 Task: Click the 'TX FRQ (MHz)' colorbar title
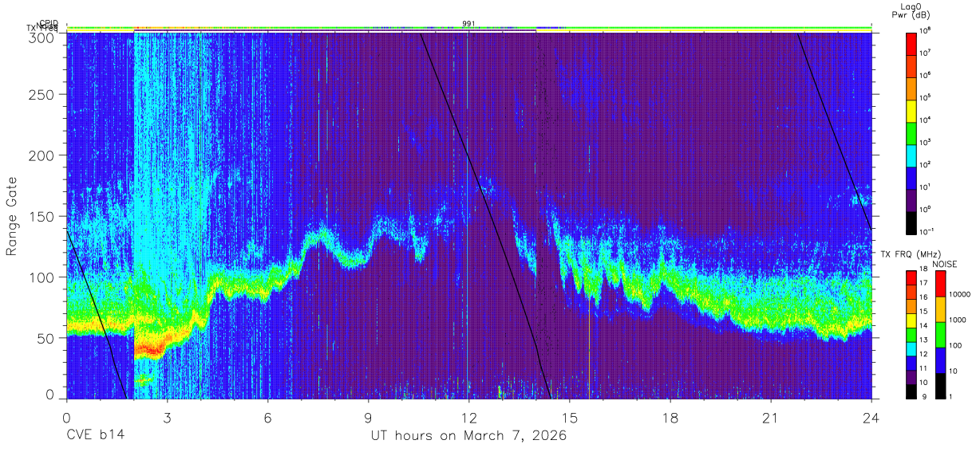tap(911, 254)
